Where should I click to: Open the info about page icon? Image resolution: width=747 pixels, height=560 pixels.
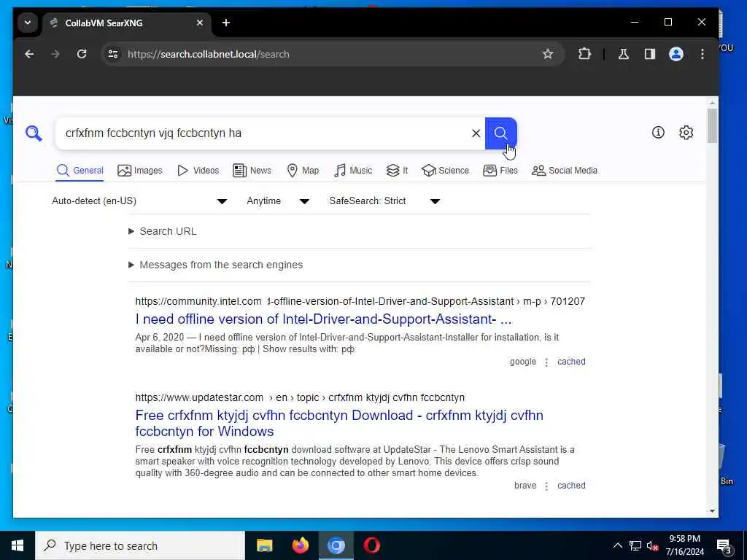click(x=658, y=133)
